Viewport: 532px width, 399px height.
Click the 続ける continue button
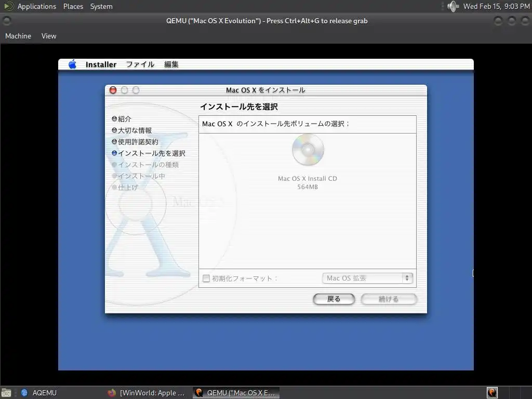[389, 299]
